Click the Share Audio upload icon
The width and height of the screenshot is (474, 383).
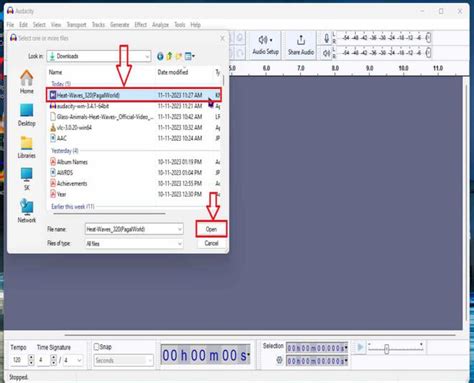tap(301, 40)
